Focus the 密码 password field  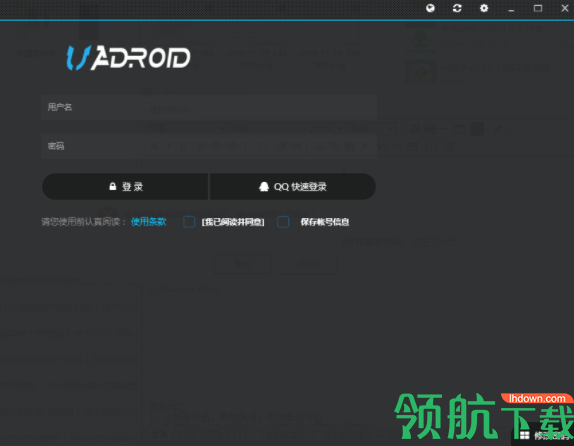point(209,146)
